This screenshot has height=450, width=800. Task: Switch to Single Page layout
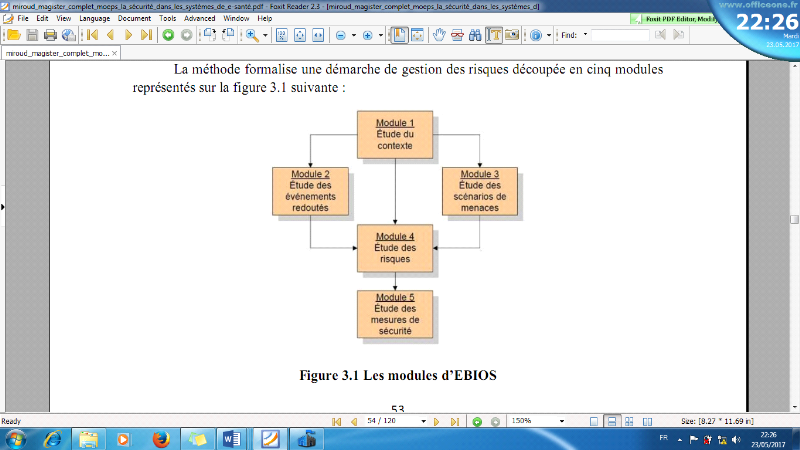coord(594,421)
